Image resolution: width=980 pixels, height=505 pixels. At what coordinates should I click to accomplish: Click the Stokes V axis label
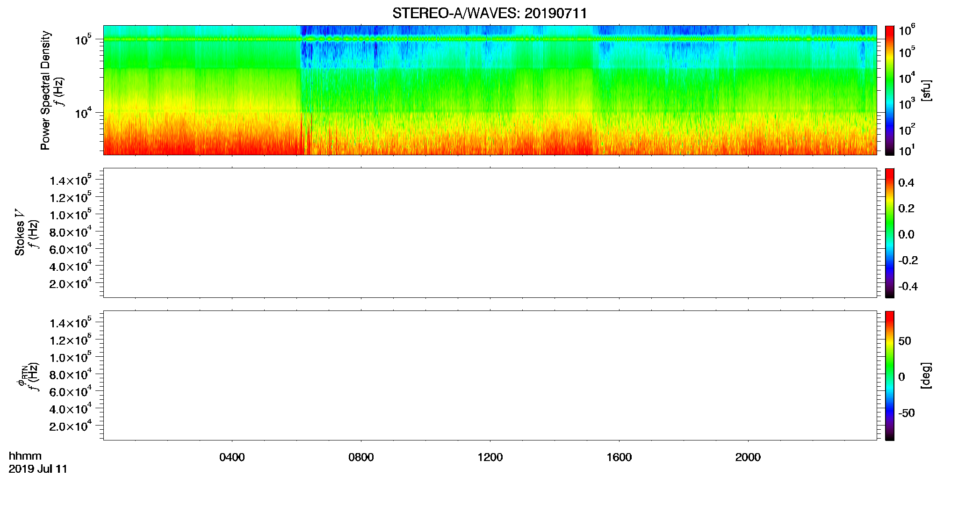click(20, 232)
